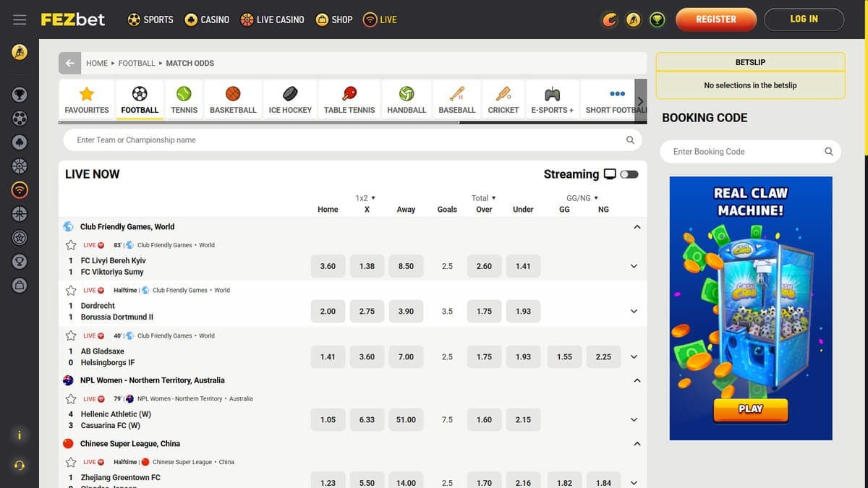Screen dimensions: 868x488
Task: Open shopping bag icon in left sidebar
Action: [20, 285]
